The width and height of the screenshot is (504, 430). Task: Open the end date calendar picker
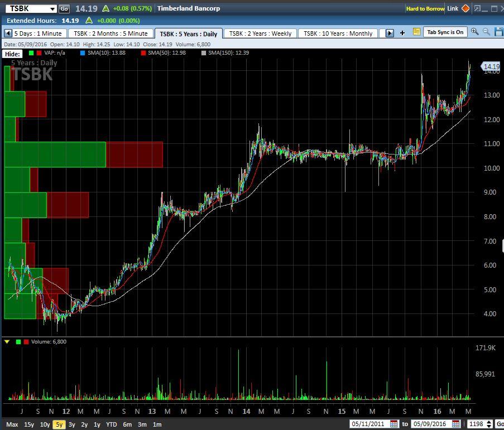point(456,424)
